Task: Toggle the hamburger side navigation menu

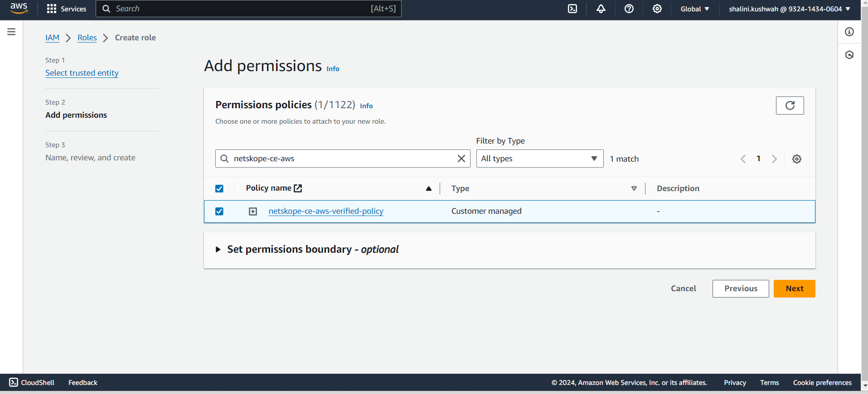Action: pos(11,32)
